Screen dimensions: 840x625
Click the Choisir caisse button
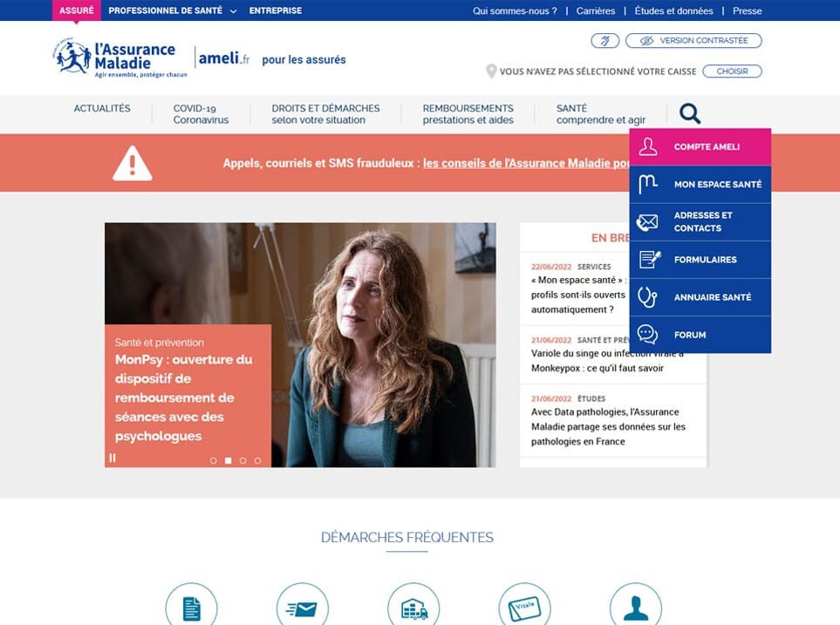733,71
